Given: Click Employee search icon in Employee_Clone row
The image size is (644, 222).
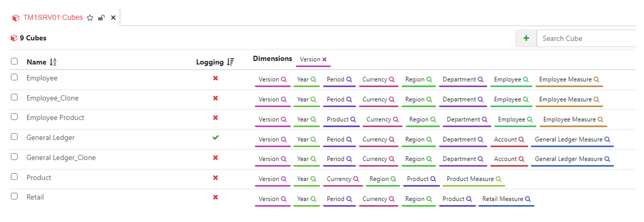Looking at the screenshot, I should 526,99.
